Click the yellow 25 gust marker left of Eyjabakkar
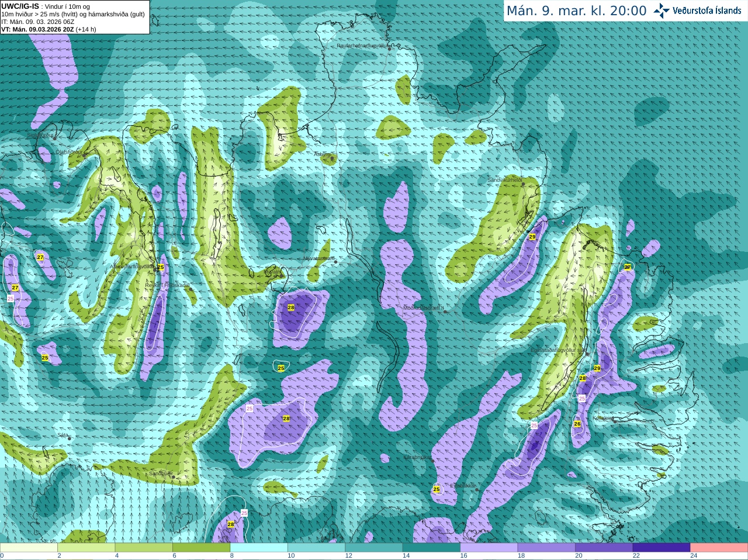Screen dimensions: 748x560 (437, 489)
